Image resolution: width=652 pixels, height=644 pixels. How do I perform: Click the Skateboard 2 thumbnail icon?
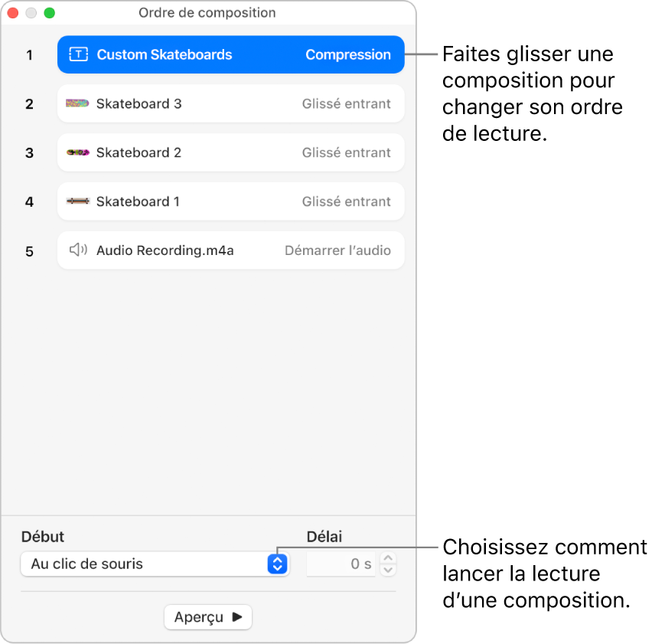77,152
